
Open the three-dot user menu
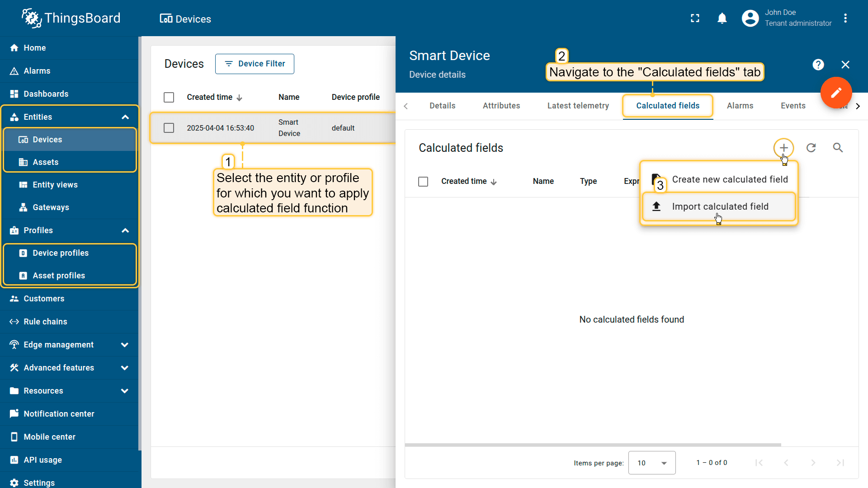click(x=845, y=18)
